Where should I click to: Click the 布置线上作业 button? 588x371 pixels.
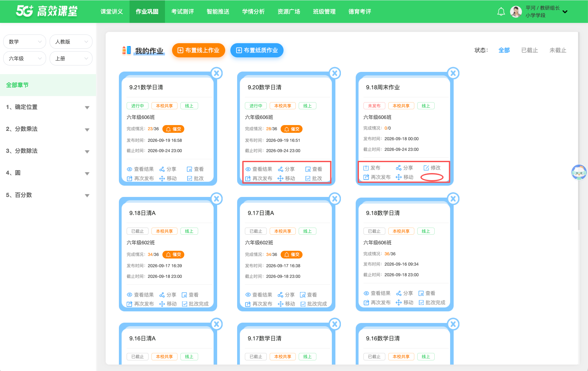click(198, 50)
